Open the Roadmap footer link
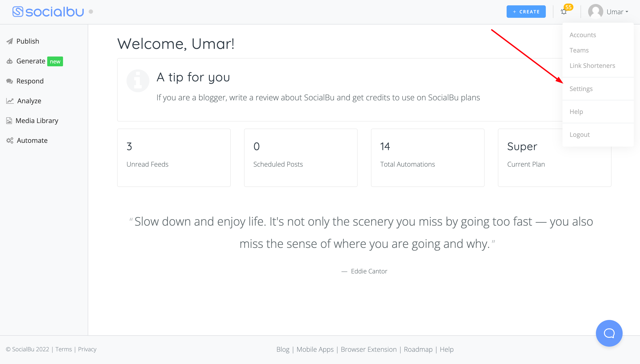 [x=418, y=349]
